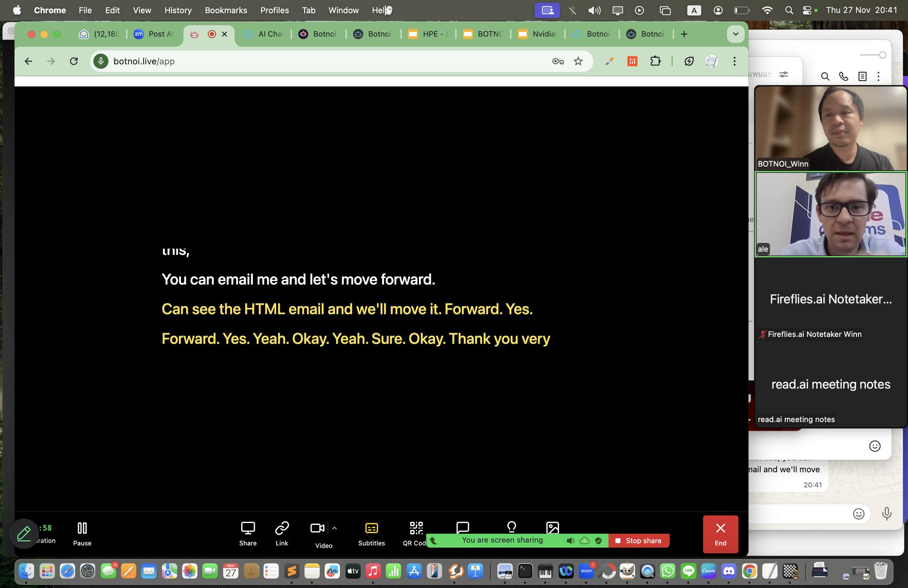
Task: Open the chat bubble icon in toolbar
Action: point(462,527)
